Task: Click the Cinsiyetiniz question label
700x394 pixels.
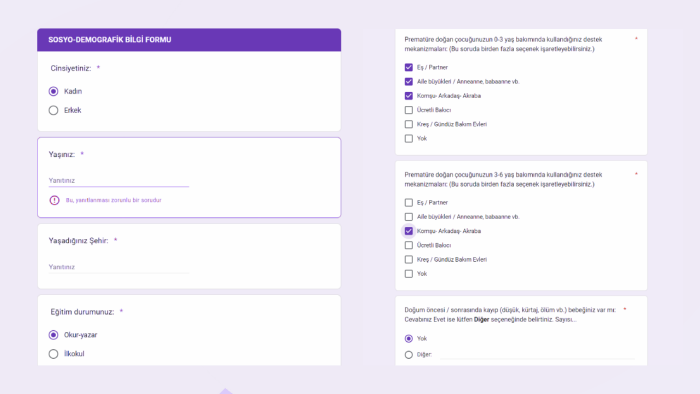Action: tap(71, 68)
